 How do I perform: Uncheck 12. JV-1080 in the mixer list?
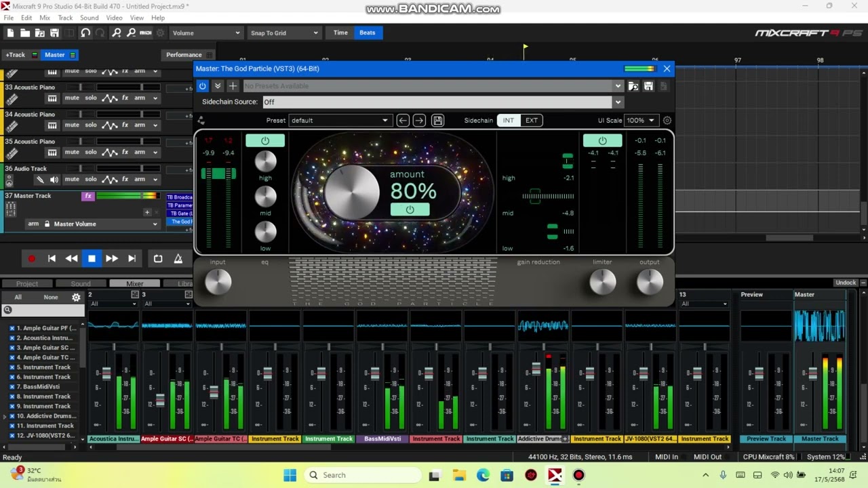pos(12,436)
